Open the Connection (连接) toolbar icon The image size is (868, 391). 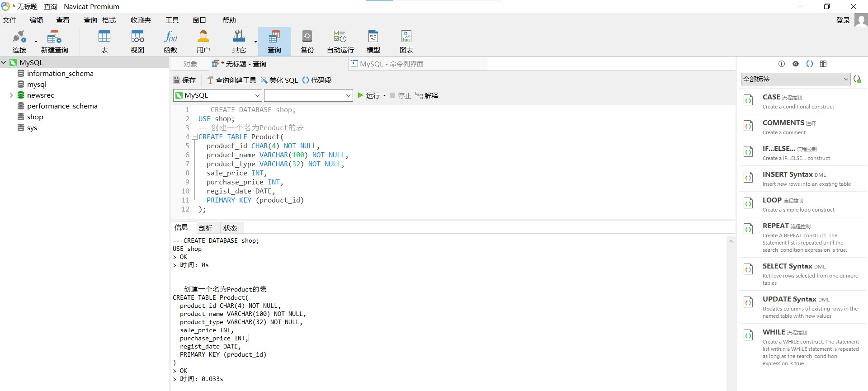(x=19, y=42)
